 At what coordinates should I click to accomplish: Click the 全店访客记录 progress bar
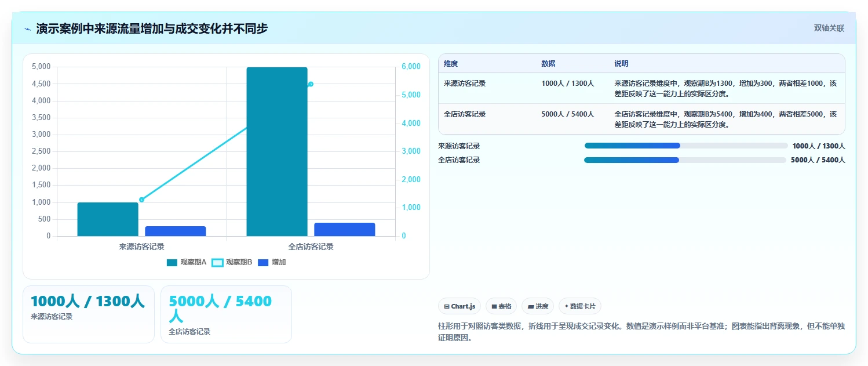685,160
